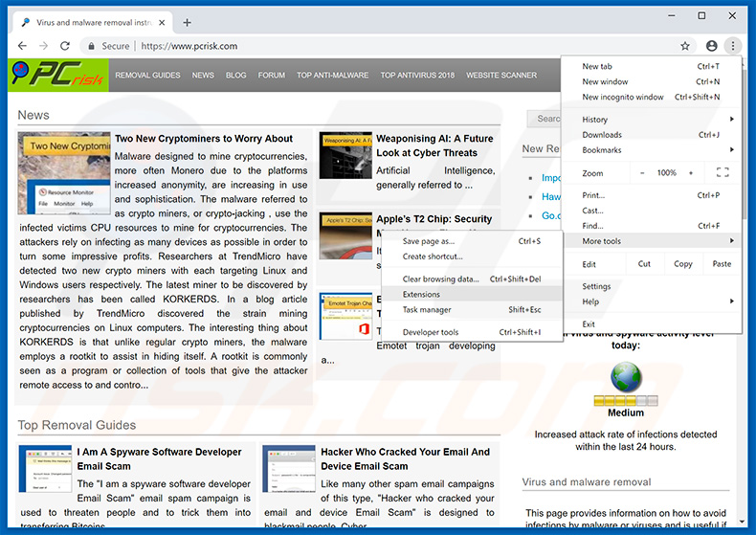Click the Chrome three-dot menu icon
756x535 pixels.
[732, 46]
